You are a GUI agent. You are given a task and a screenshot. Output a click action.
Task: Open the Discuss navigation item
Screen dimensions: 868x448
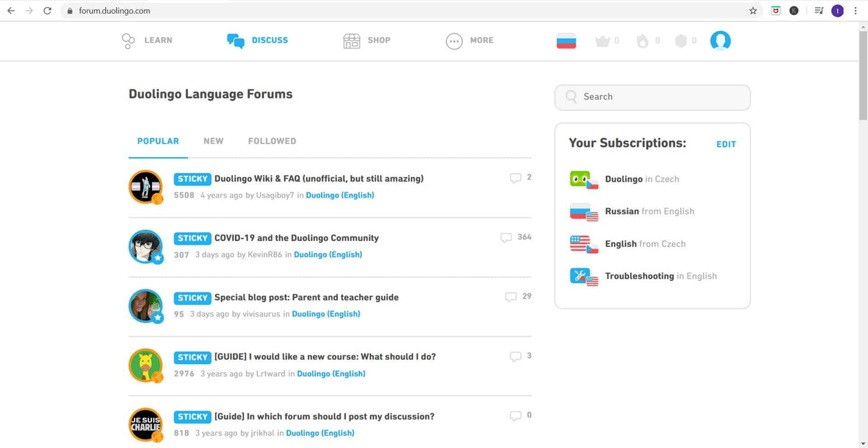click(x=270, y=41)
